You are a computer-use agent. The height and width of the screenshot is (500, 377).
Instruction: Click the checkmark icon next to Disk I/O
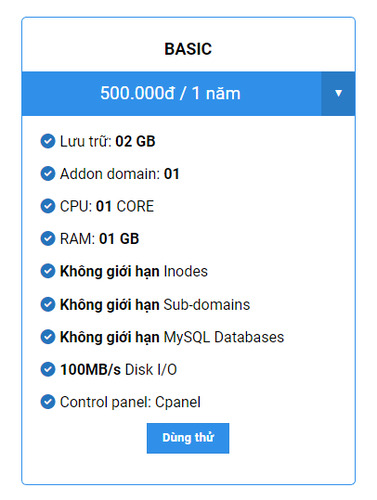pos(48,369)
